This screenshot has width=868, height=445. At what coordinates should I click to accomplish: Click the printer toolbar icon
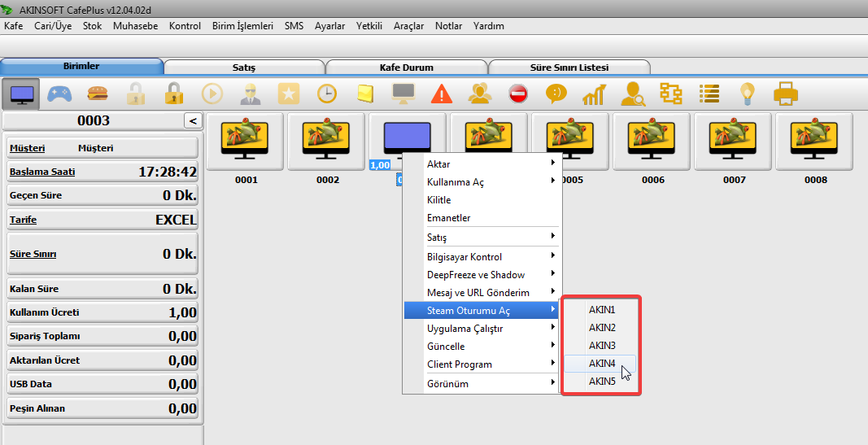786,94
